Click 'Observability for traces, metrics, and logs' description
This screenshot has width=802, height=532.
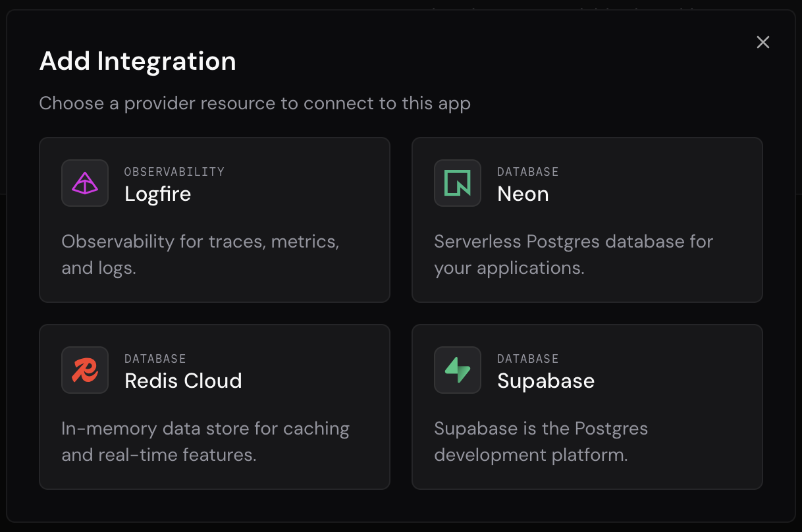pyautogui.click(x=201, y=255)
